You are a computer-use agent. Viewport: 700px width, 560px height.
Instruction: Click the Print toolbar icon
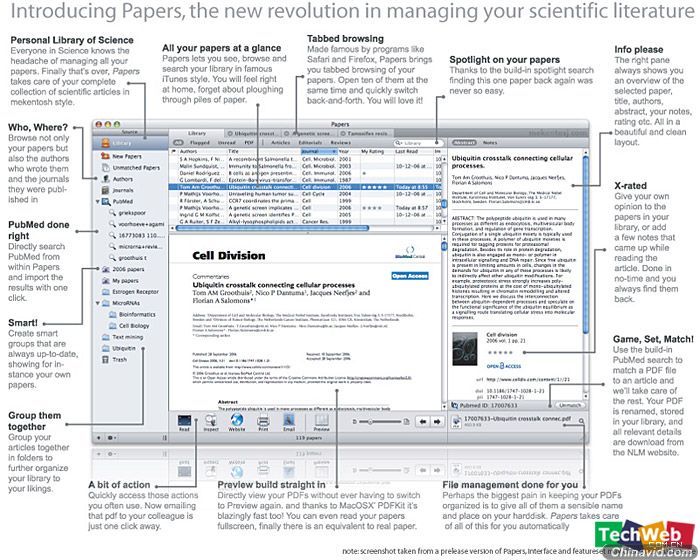coord(263,422)
